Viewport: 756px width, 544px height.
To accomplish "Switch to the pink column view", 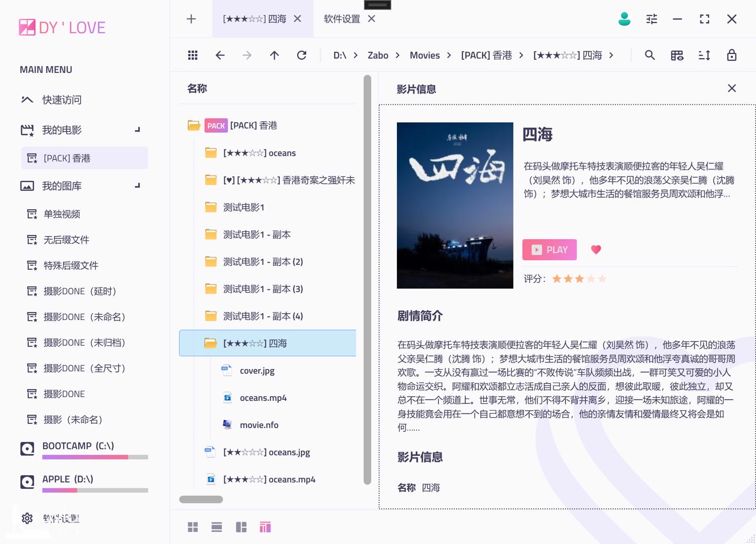I will (x=265, y=527).
